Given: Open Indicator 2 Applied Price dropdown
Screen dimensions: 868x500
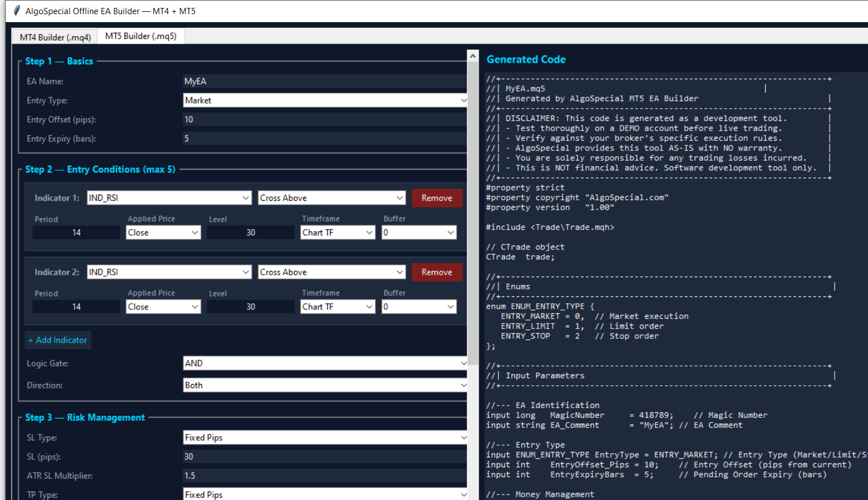Looking at the screenshot, I should coord(163,307).
